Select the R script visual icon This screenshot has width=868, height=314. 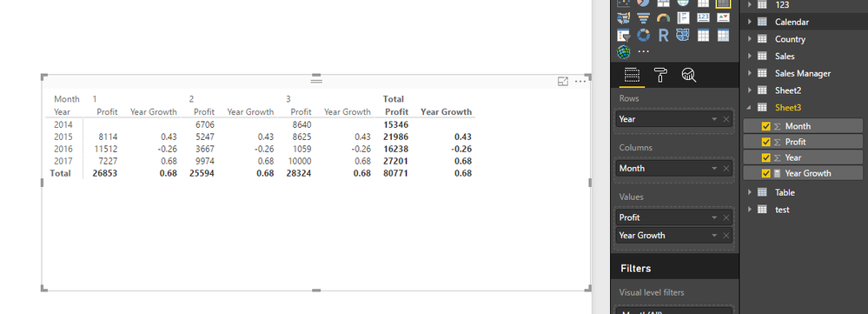click(663, 36)
